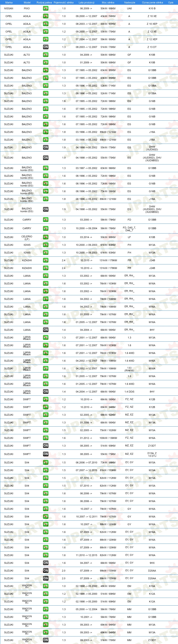
Task: Click the Oznaczenie silnika column header
Action: (x=153, y=2)
